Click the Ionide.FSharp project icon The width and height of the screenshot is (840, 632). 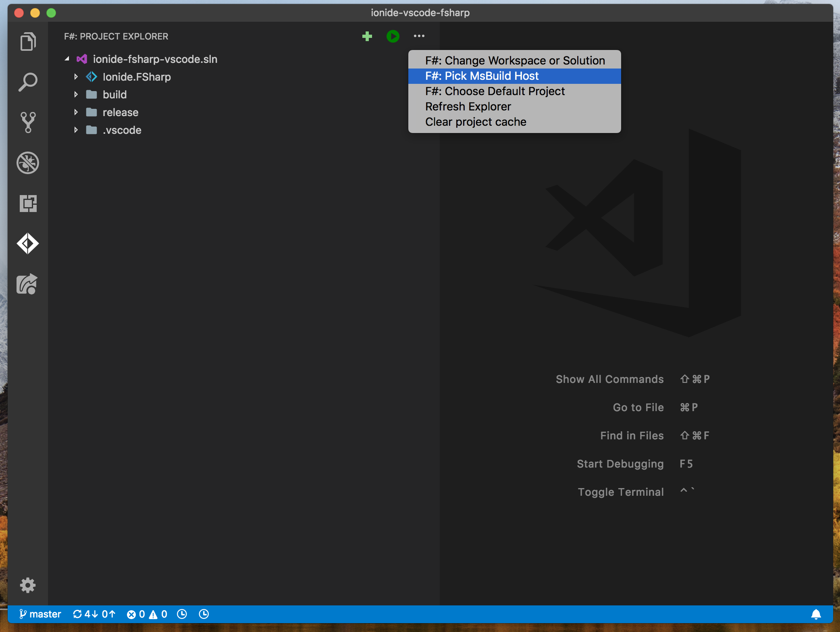91,77
